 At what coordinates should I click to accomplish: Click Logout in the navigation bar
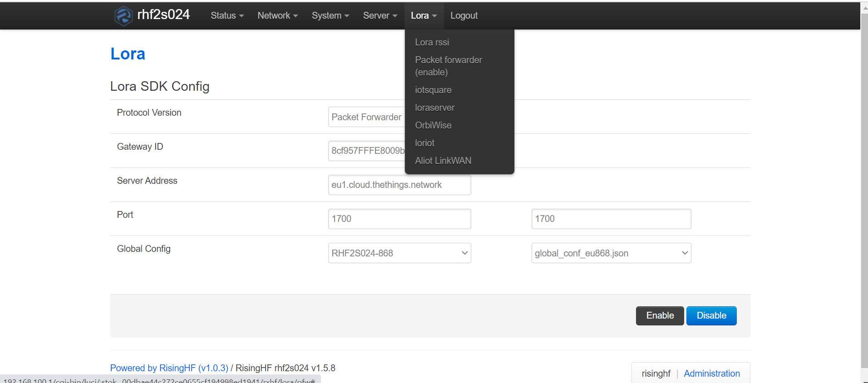point(464,15)
